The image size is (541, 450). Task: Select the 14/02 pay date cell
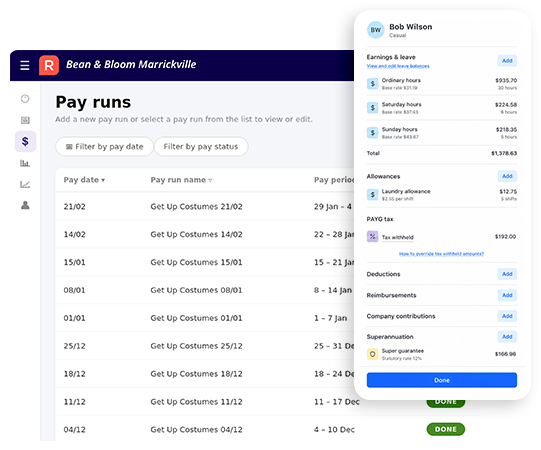(x=75, y=234)
